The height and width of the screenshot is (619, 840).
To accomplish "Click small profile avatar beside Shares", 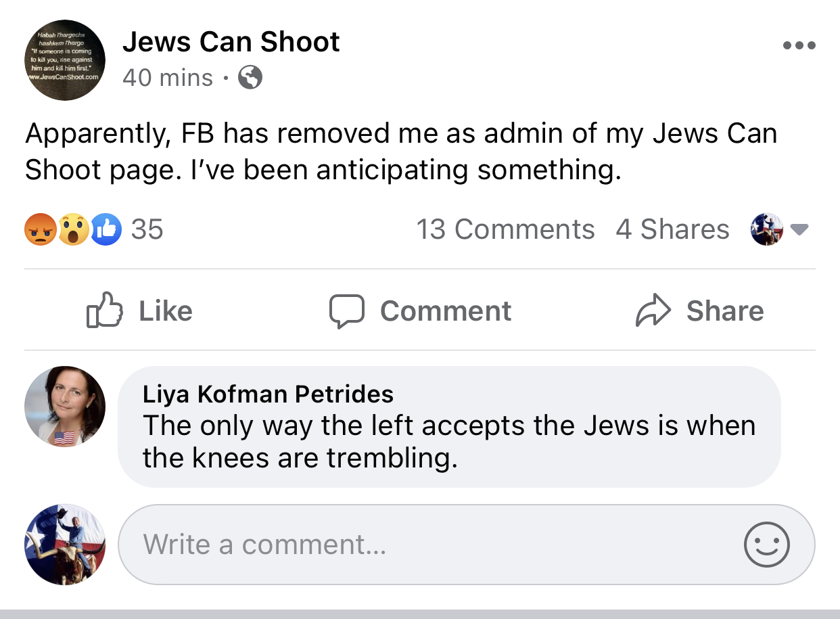I will [x=766, y=230].
